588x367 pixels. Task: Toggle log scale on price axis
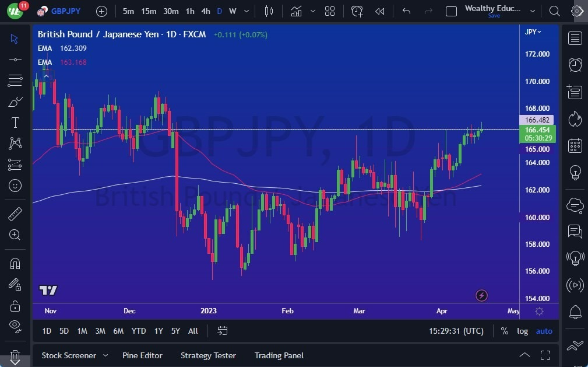click(522, 331)
